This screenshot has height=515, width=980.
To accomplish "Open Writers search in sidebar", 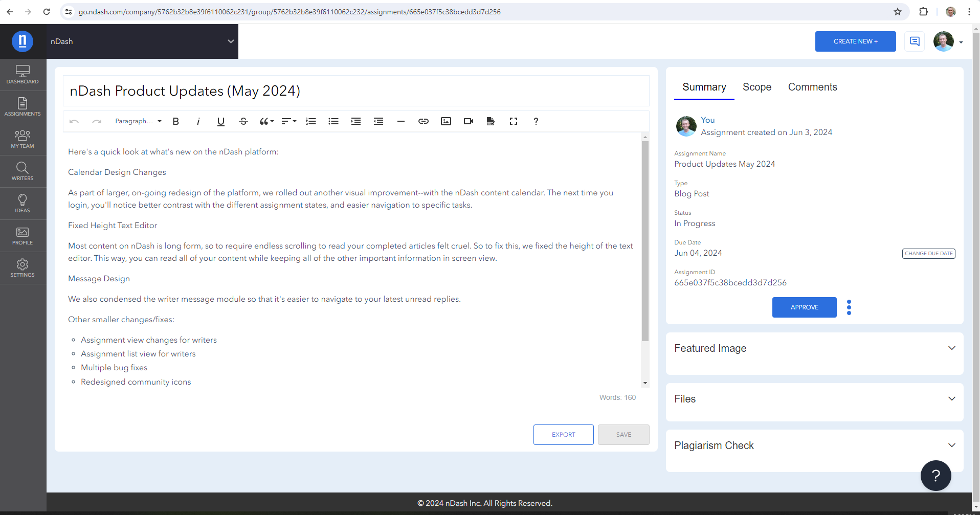I will point(23,171).
